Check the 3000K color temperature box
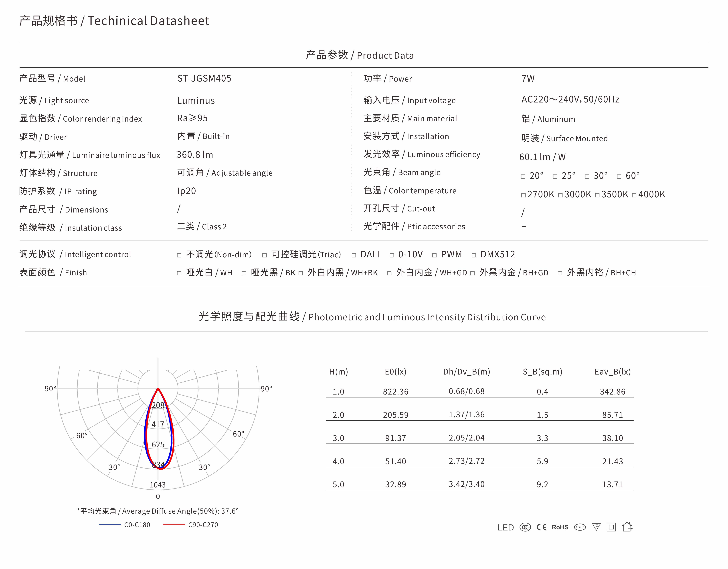 tap(560, 195)
